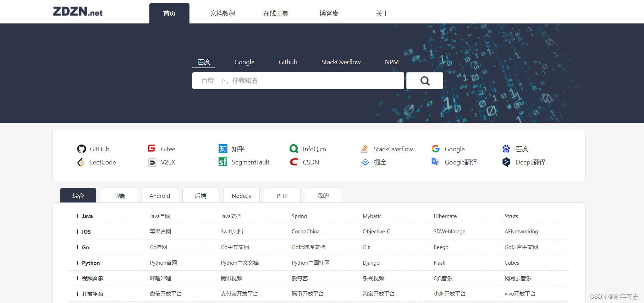Click the IOS row heading
The image size is (644, 303).
[86, 232]
